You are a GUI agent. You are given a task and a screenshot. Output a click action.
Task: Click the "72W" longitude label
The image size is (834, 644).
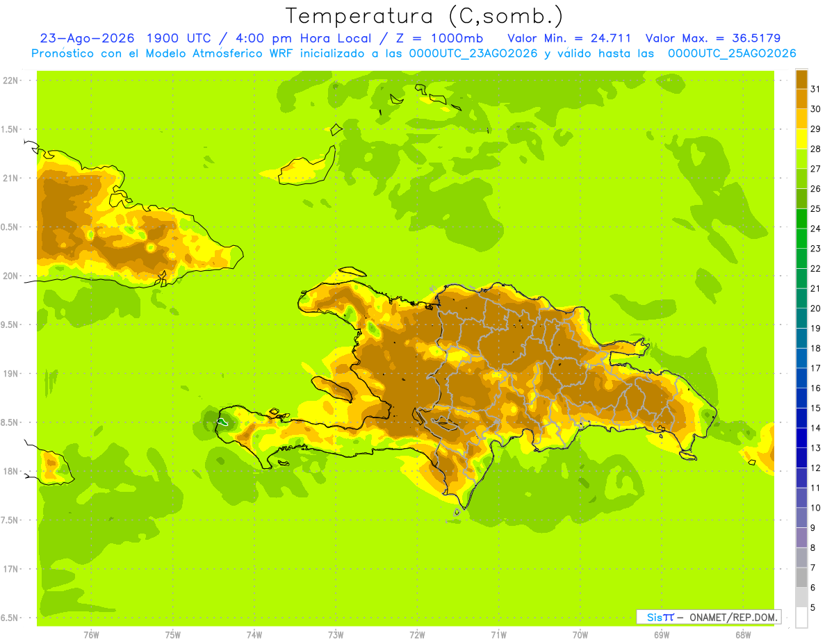(417, 635)
